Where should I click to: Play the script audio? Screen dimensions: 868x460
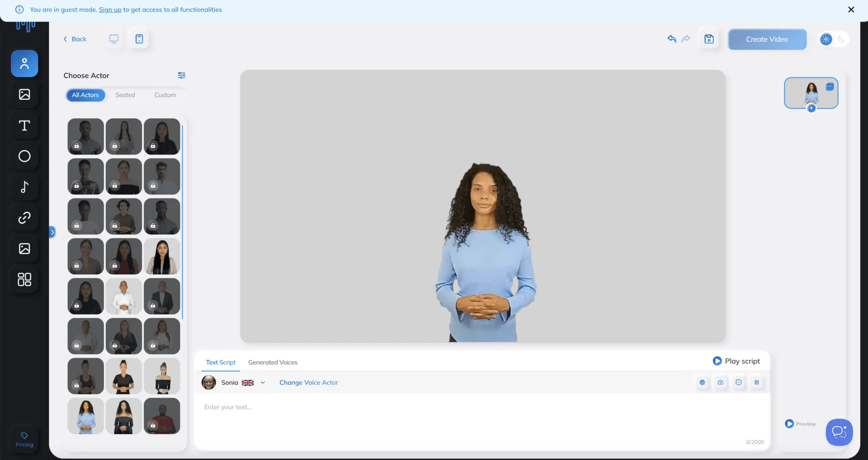(x=736, y=361)
